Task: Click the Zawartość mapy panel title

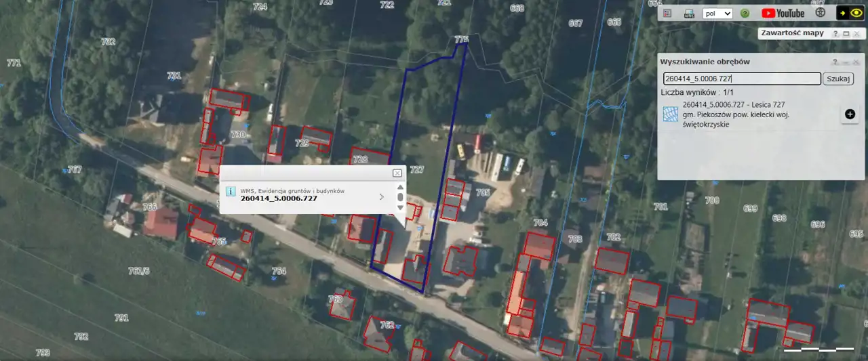Action: point(792,33)
